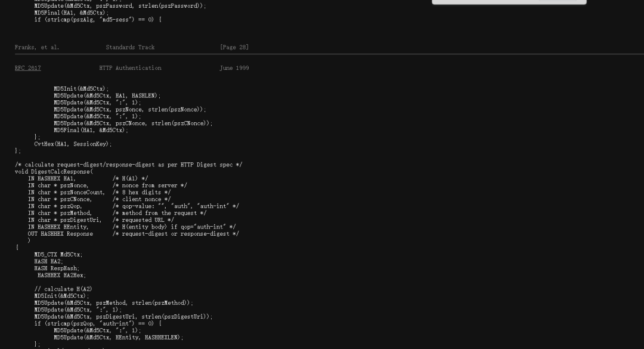Click the 'HASHHEX HA2Hex;' declaration line
Viewport: 644px width, 349px height.
61,276
